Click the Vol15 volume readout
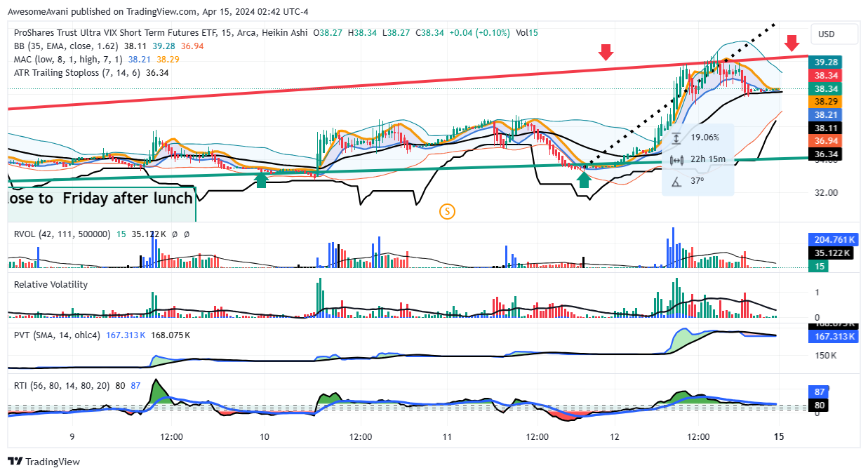The height and width of the screenshot is (475, 868). 527,32
